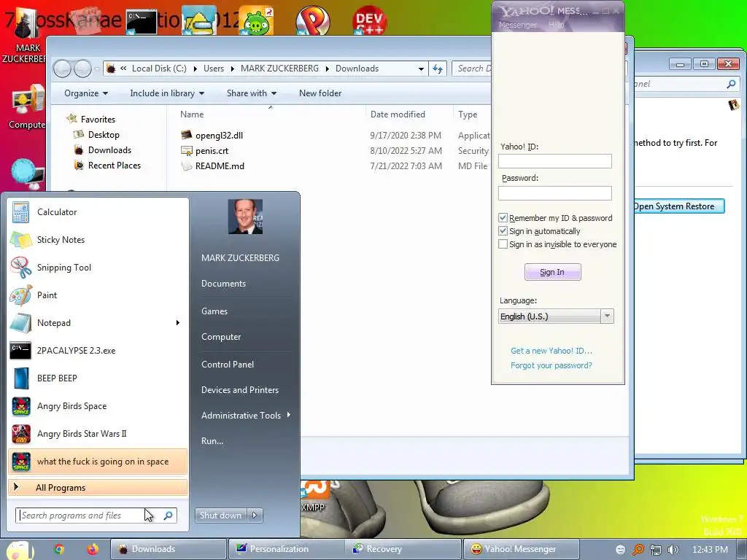This screenshot has width=747, height=560.
Task: Open the Computer desktop icon
Action: point(27,107)
